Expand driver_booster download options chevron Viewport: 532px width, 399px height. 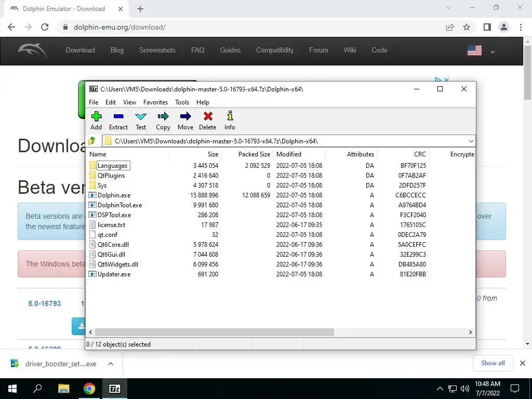[111, 364]
